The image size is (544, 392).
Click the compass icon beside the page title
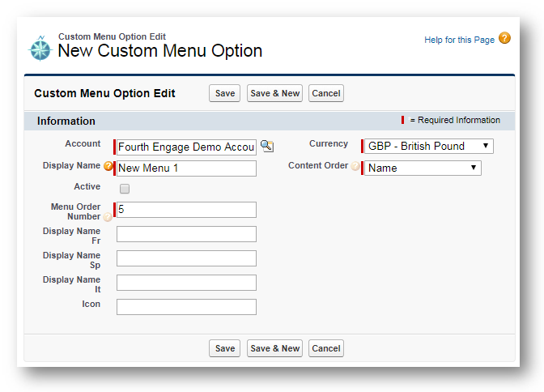point(40,47)
